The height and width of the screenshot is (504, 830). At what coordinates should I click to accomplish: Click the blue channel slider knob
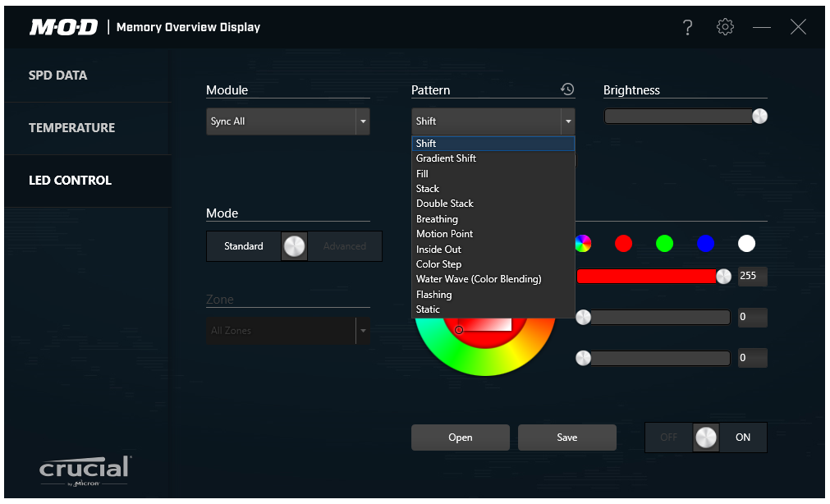click(584, 358)
